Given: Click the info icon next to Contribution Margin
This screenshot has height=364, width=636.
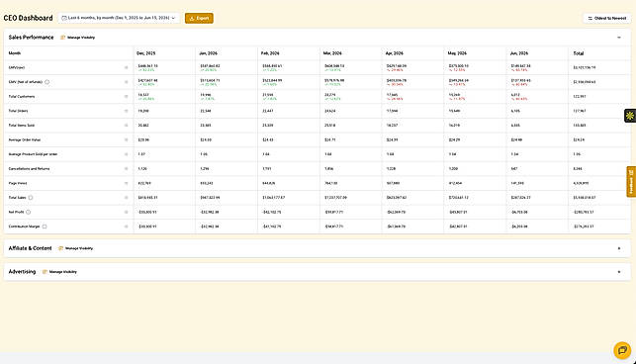Looking at the screenshot, I should pyautogui.click(x=45, y=227).
